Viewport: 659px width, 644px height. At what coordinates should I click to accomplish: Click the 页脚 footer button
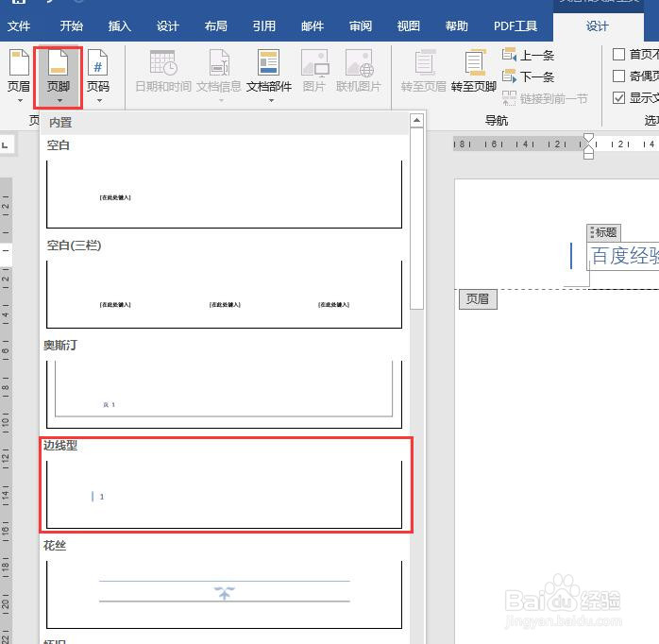click(x=58, y=76)
